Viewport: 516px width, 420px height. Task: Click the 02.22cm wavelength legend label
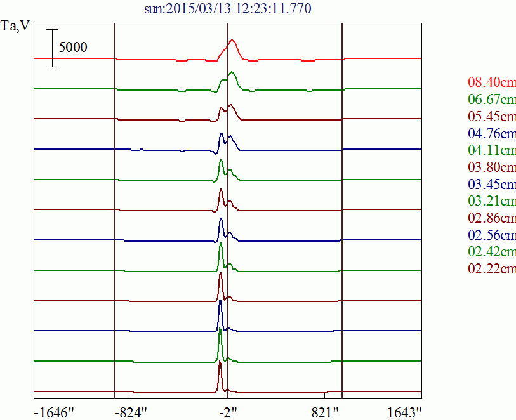point(492,269)
